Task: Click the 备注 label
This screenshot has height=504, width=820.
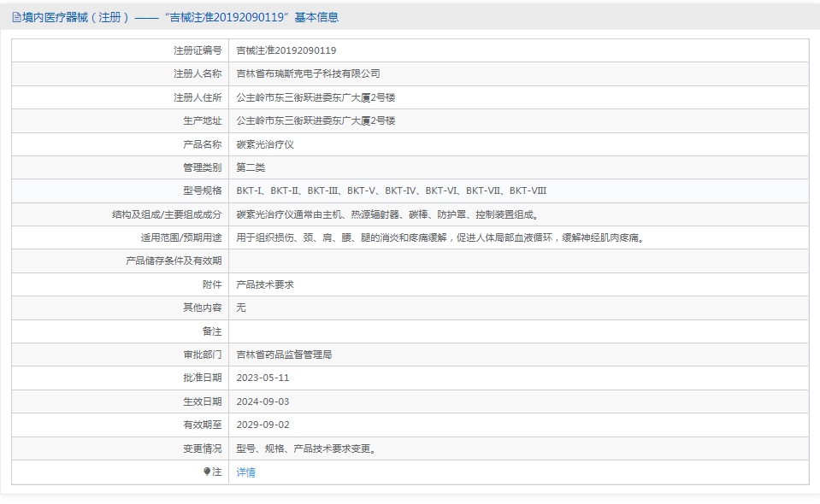Action: tap(212, 331)
